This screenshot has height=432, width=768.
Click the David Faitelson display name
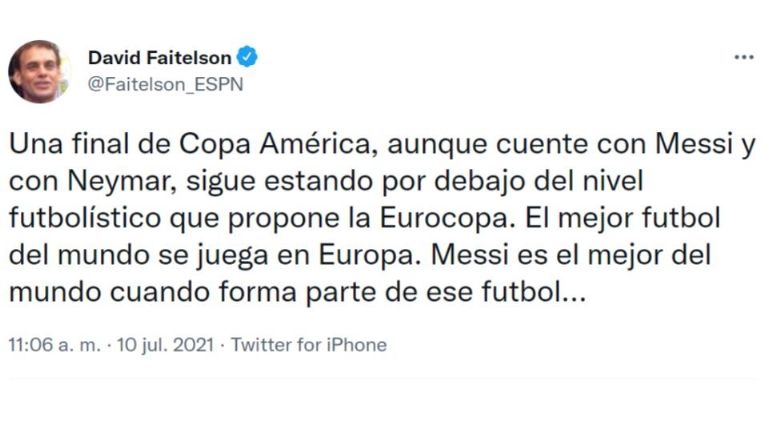click(x=160, y=57)
